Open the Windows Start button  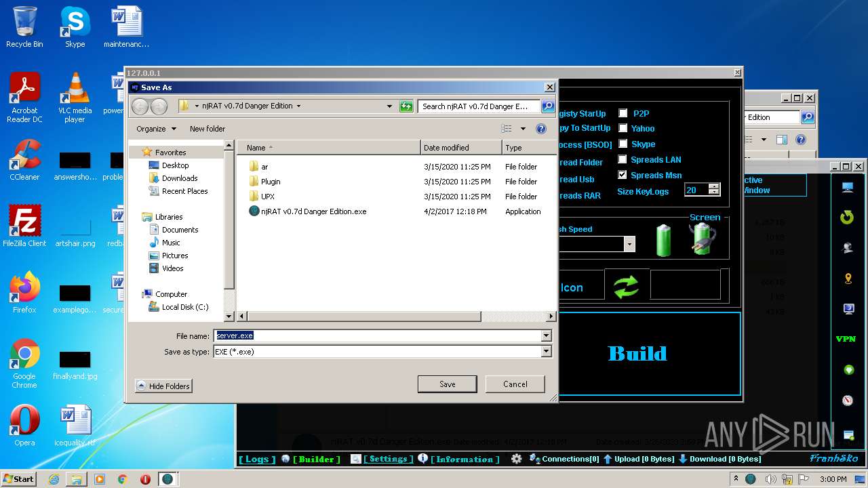click(x=18, y=479)
